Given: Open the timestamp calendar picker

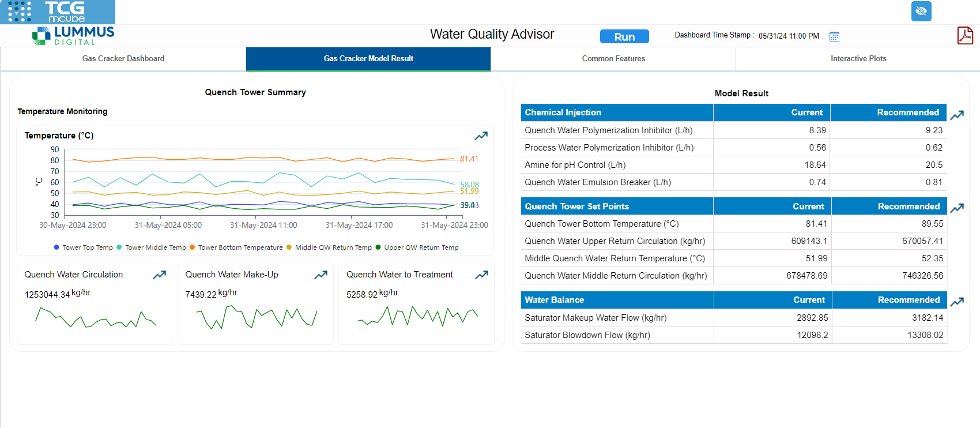Looking at the screenshot, I should pos(834,37).
